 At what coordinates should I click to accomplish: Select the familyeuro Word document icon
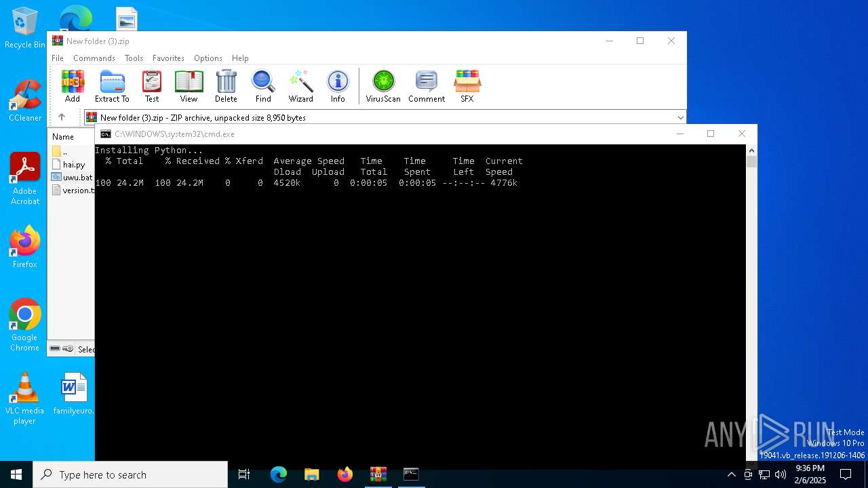[74, 393]
